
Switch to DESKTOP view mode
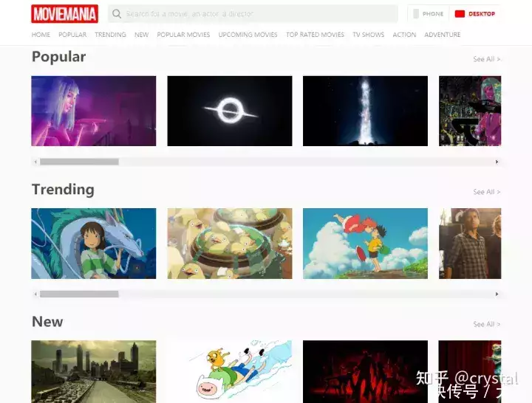coord(475,14)
